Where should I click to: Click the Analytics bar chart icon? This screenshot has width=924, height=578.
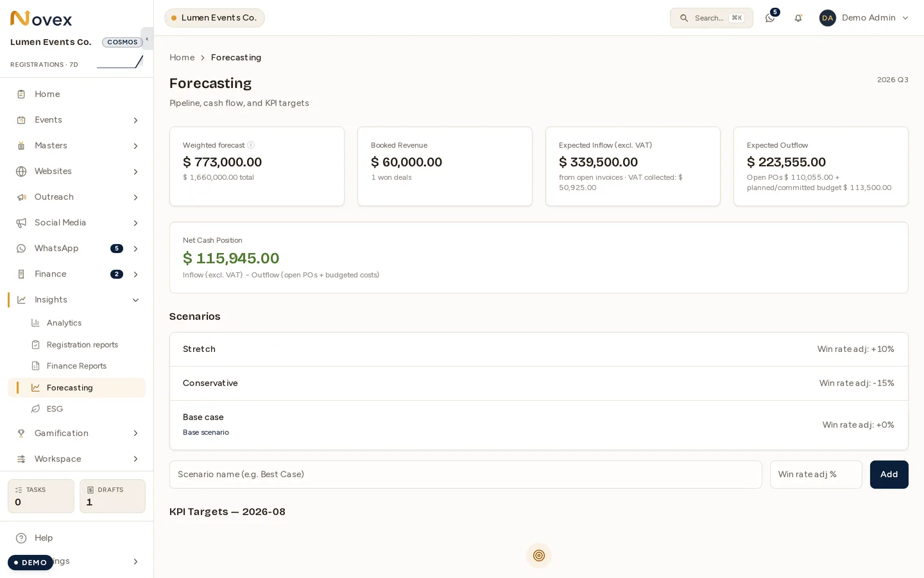36,323
